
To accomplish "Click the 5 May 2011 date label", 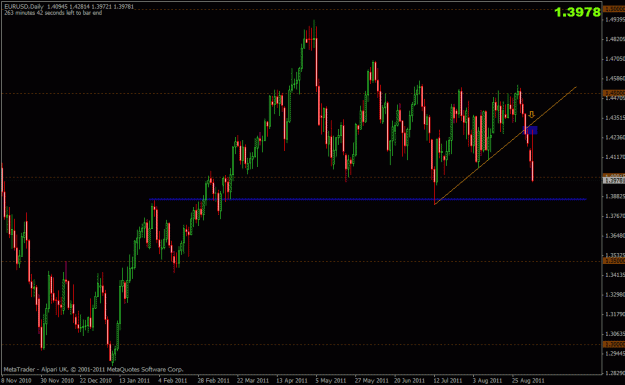I will pos(331,380).
